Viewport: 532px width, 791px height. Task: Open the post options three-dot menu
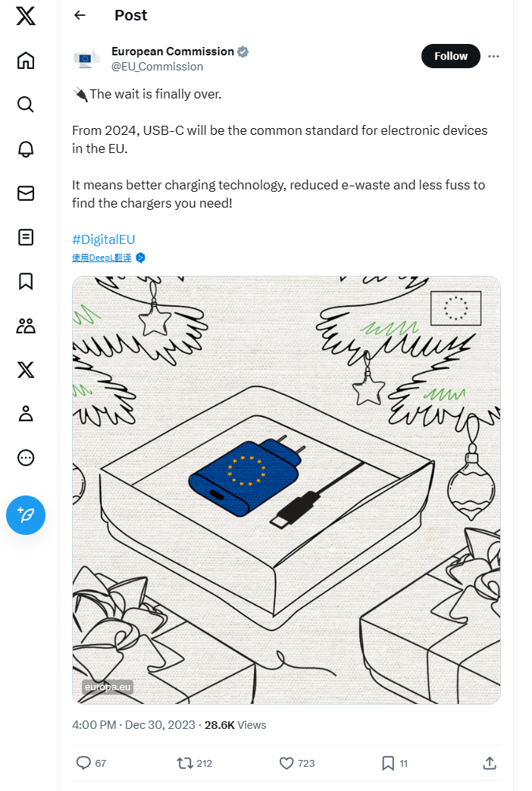(493, 56)
